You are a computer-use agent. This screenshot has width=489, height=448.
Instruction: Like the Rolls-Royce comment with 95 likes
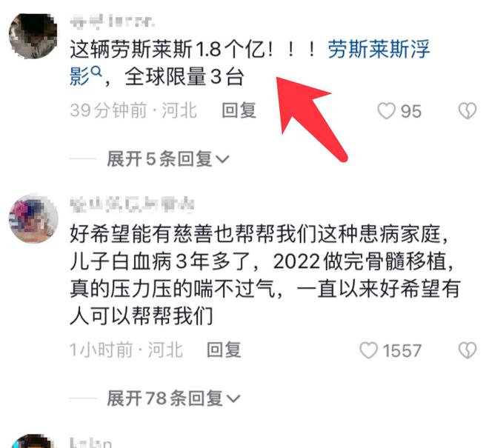387,111
